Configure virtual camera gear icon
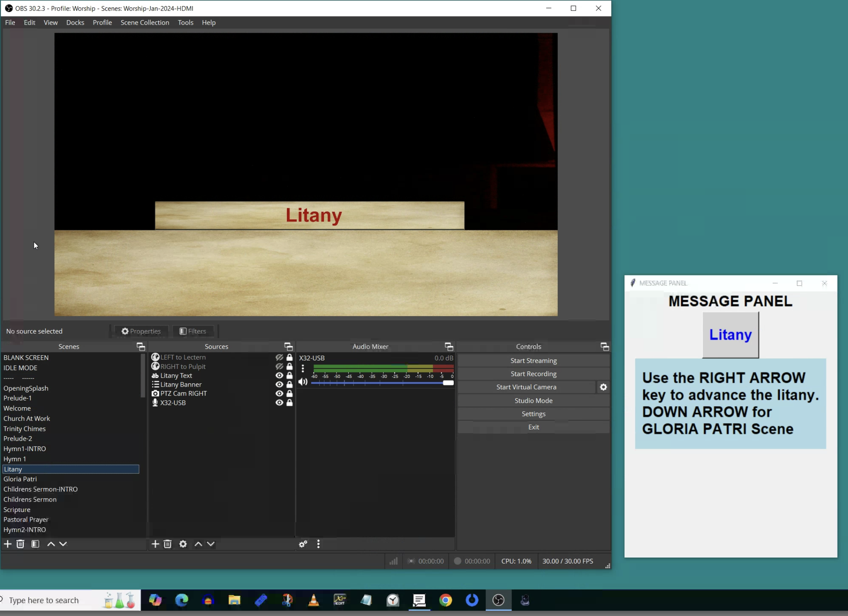 tap(603, 387)
